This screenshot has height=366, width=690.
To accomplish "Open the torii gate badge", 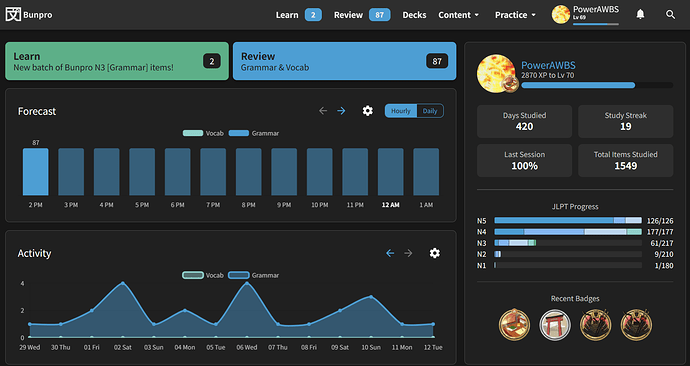I will 555,325.
